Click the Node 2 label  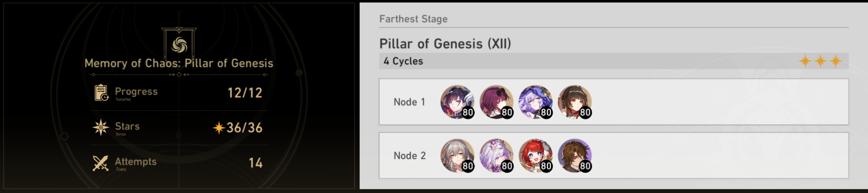pos(409,156)
